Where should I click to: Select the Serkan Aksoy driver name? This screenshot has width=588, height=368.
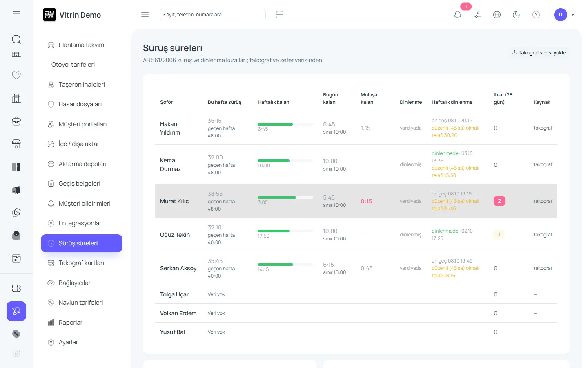click(x=178, y=268)
